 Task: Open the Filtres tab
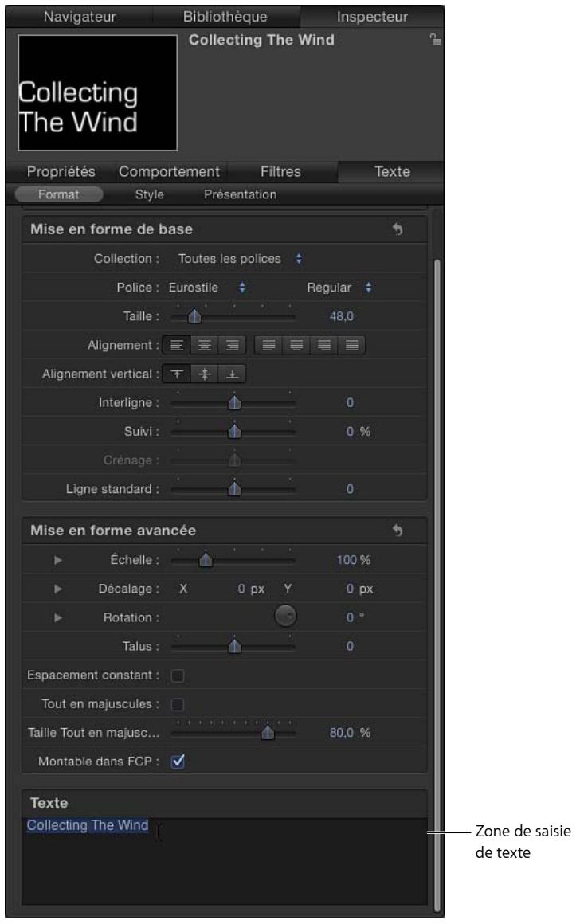(280, 171)
